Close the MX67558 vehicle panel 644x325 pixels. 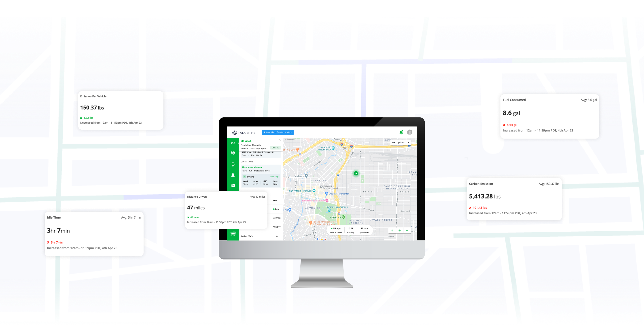tap(280, 140)
